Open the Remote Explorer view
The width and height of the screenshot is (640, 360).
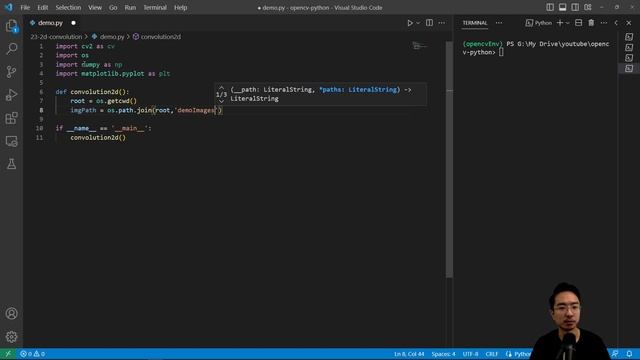click(11, 141)
